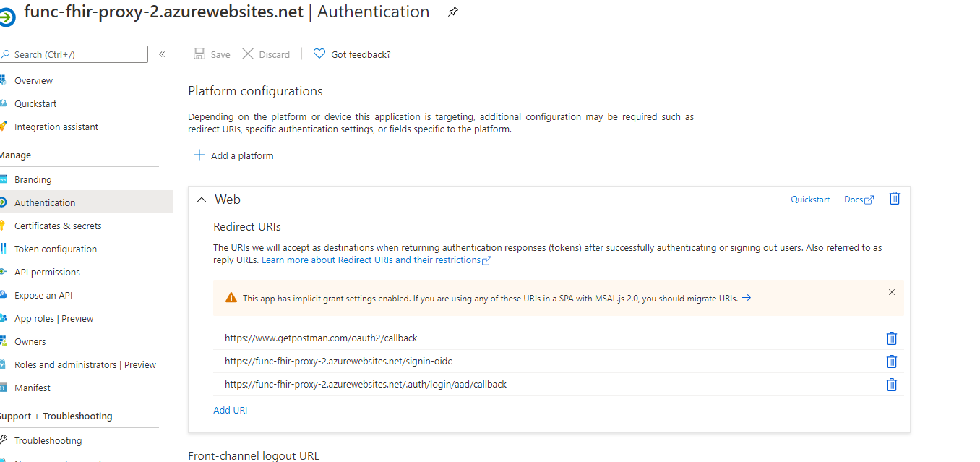Click inside the sidebar search field
980x462 pixels.
coord(72,54)
